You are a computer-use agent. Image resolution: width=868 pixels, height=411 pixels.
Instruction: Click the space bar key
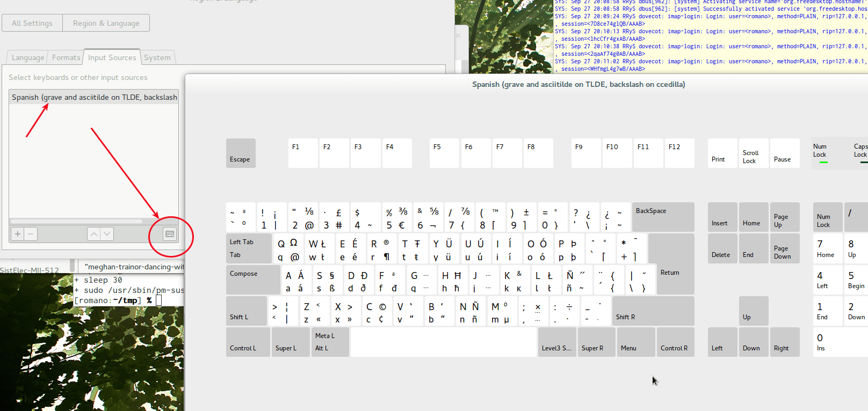point(444,342)
